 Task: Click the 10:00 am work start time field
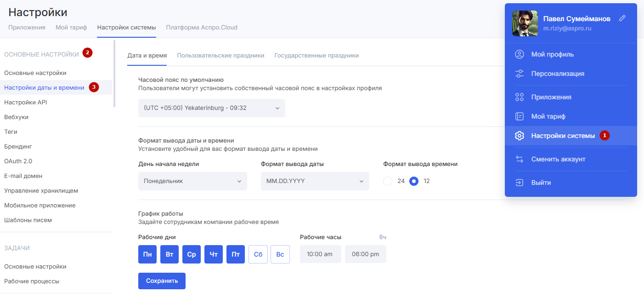click(x=321, y=254)
